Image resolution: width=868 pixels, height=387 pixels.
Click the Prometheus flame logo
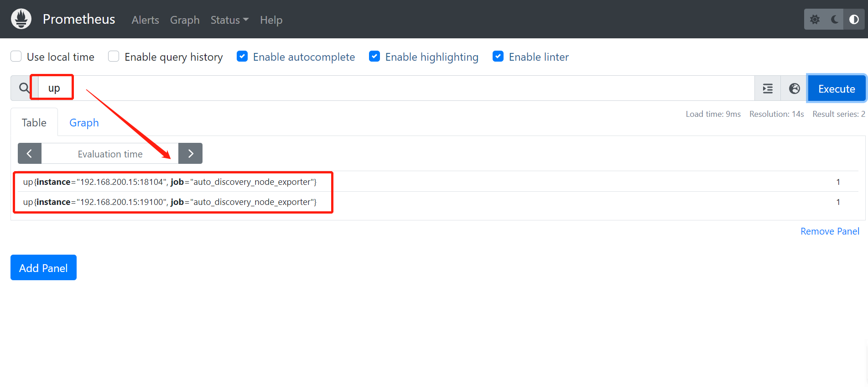click(x=21, y=19)
